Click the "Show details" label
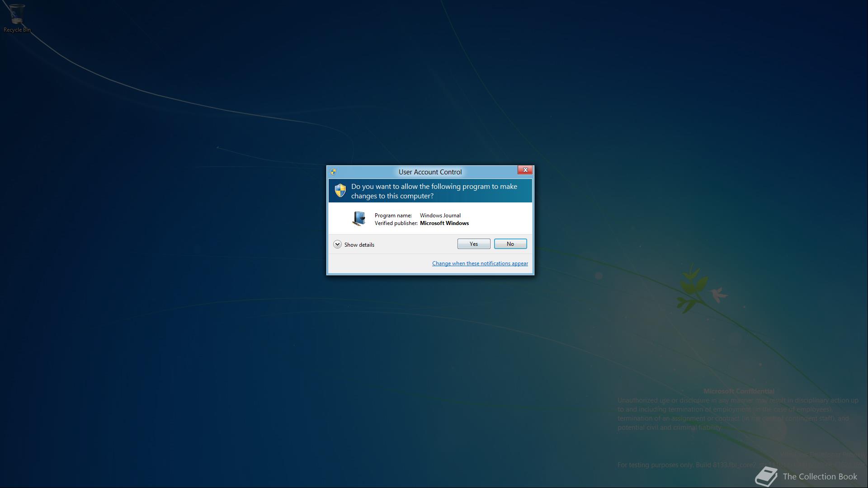868x488 pixels. (359, 245)
